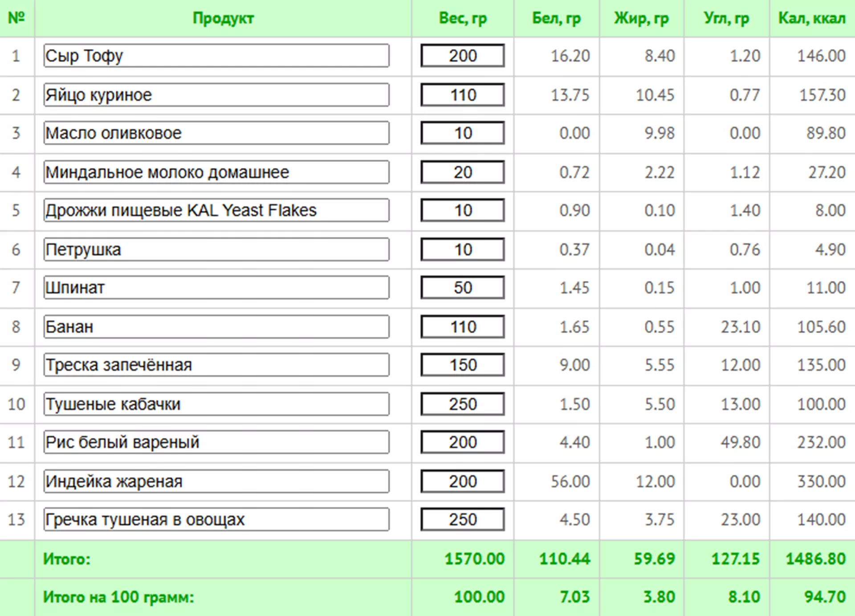This screenshot has height=616, width=855.
Task: Click the Вес, гр column header
Action: click(x=463, y=18)
